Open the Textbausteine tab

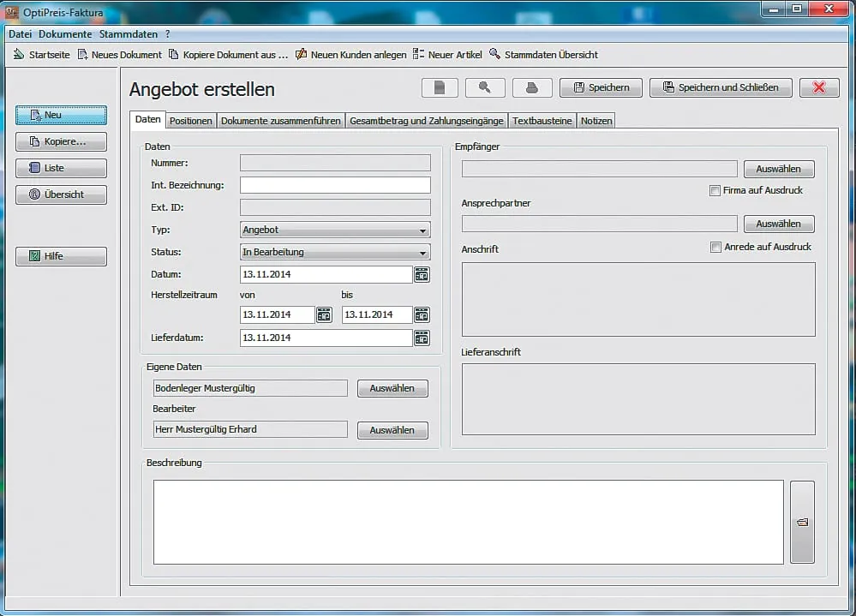click(542, 121)
